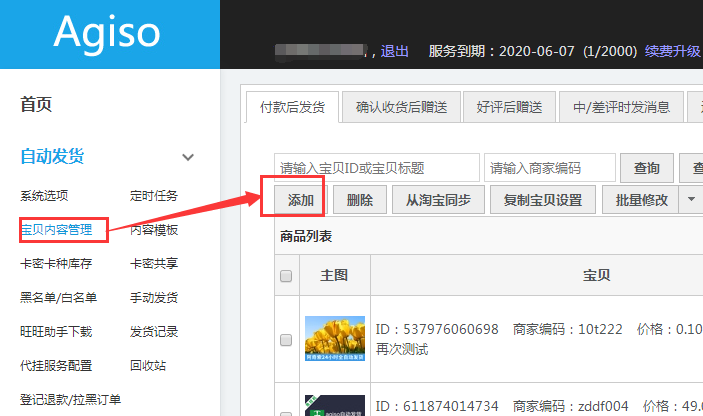The image size is (703, 416).
Task: Switch to the 付款后发货 tab
Action: pyautogui.click(x=292, y=107)
